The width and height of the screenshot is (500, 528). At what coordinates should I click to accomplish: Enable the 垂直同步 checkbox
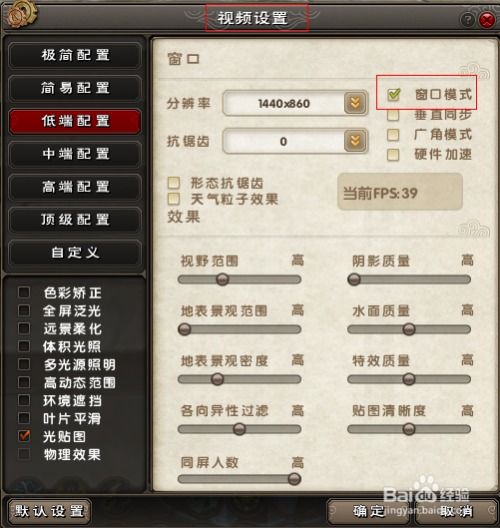pyautogui.click(x=393, y=116)
